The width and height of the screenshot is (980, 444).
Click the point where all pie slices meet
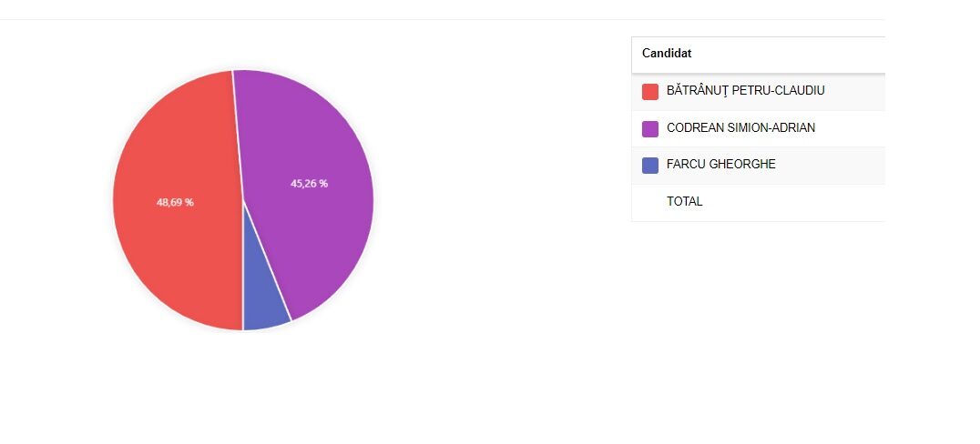[243, 200]
